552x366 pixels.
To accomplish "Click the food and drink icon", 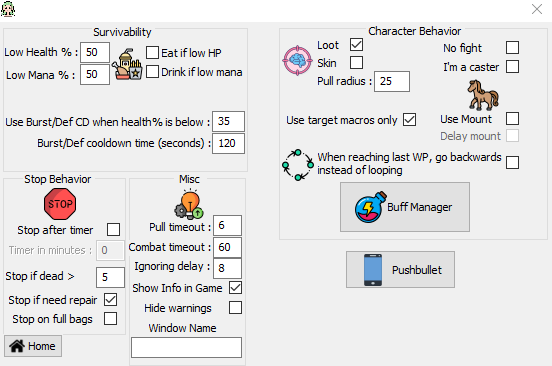I will point(127,64).
